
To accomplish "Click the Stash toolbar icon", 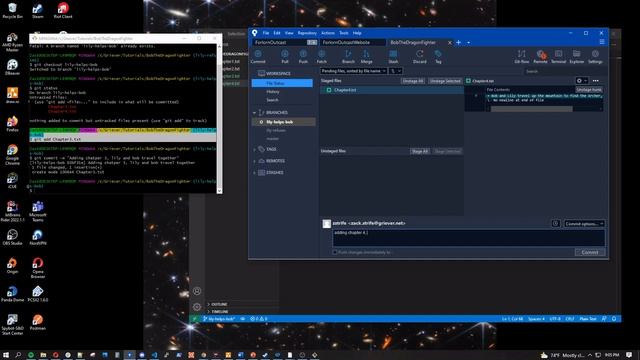I will tap(393, 56).
